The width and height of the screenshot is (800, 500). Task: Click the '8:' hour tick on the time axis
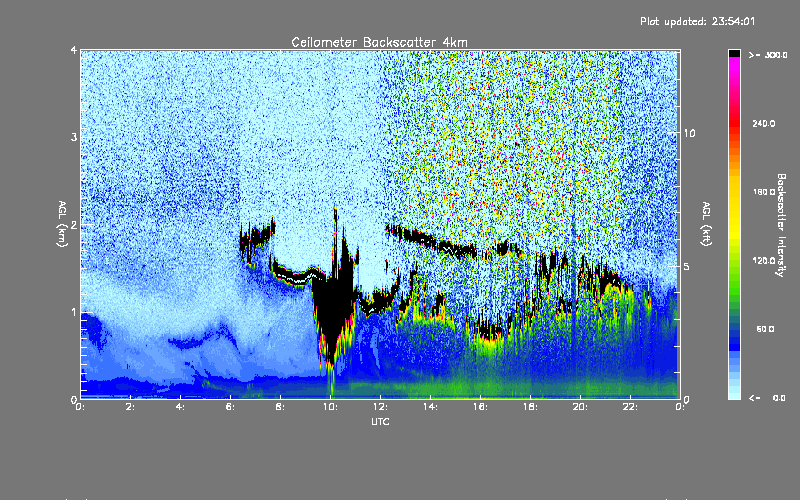pos(280,407)
